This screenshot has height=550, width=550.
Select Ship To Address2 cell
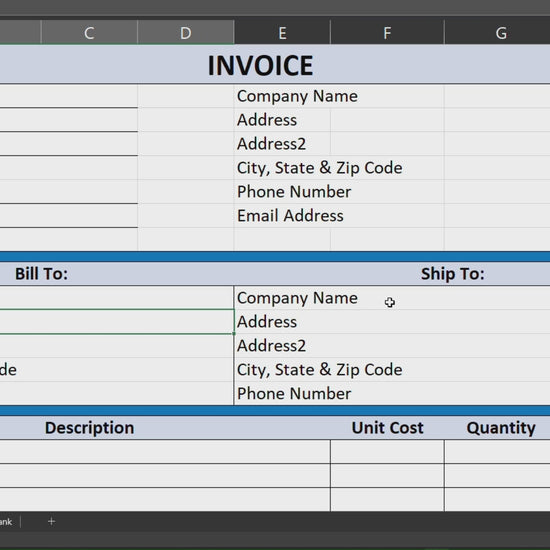(392, 346)
